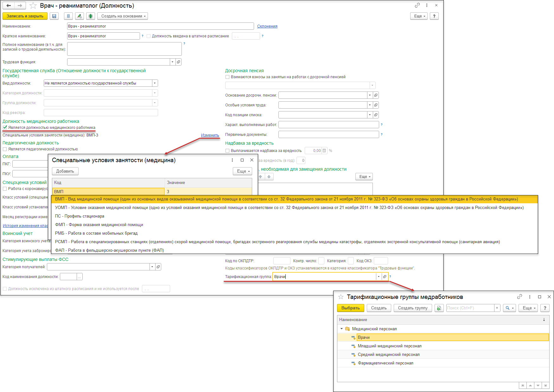Add Тарификационные группы window to favorites
Image resolution: width=554 pixels, height=392 pixels.
341,297
